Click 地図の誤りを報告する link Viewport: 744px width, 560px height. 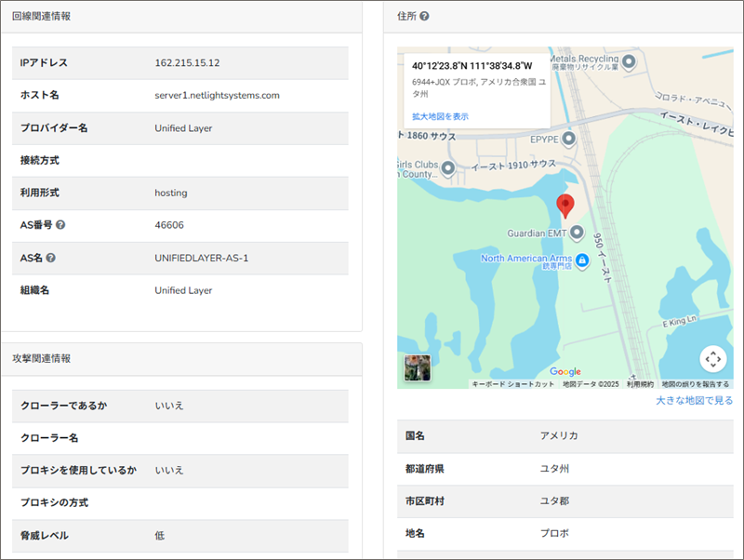point(696,384)
